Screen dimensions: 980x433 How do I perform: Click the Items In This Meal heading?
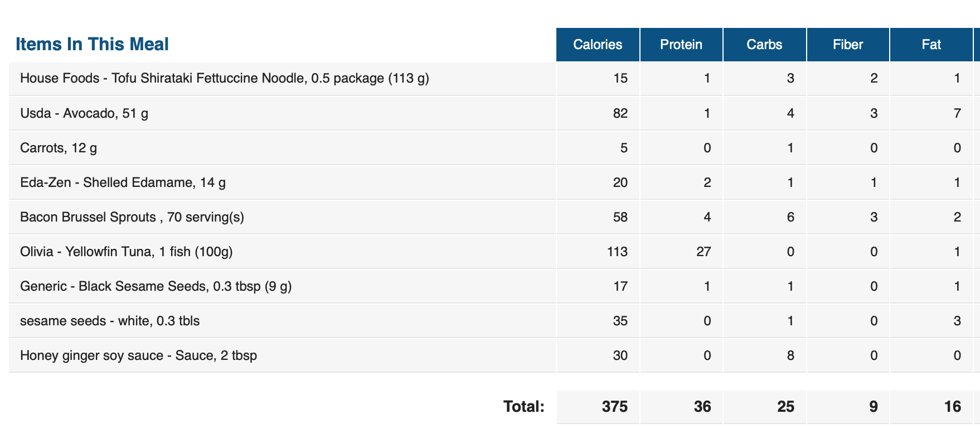92,44
